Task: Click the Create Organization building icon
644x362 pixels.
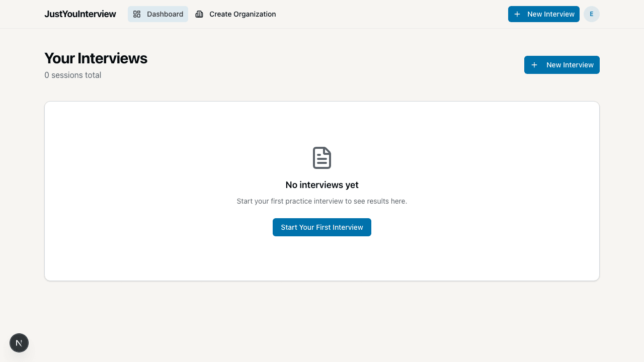Action: 199,14
